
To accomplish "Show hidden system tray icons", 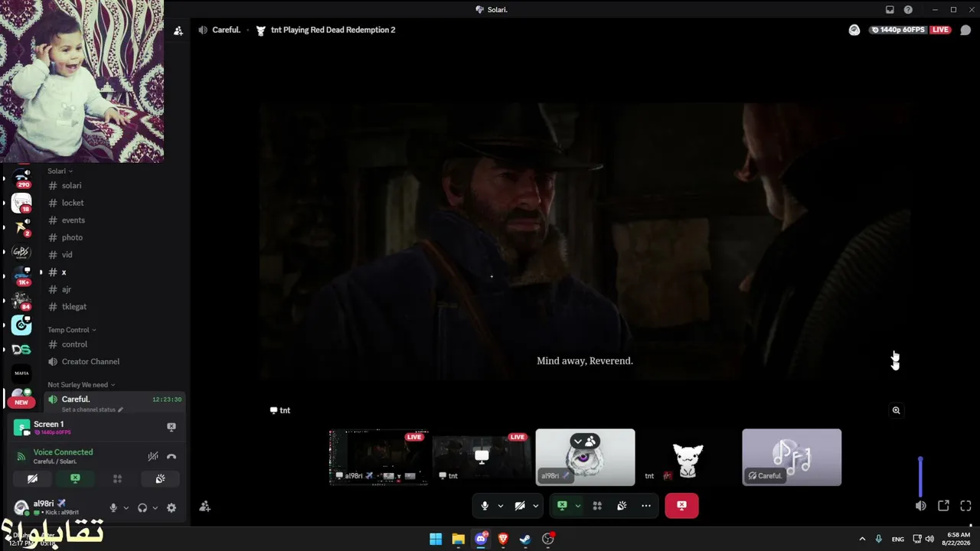I will [862, 539].
